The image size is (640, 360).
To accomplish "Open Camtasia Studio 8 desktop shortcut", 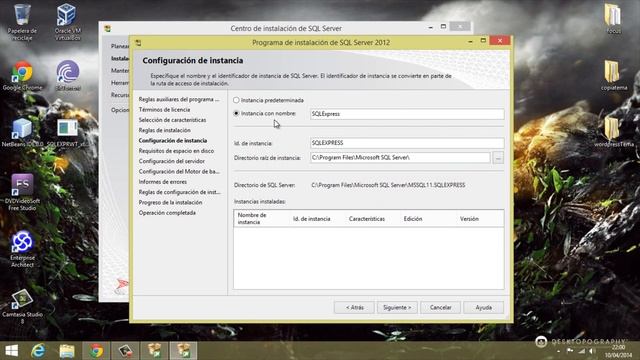I will pyautogui.click(x=22, y=306).
